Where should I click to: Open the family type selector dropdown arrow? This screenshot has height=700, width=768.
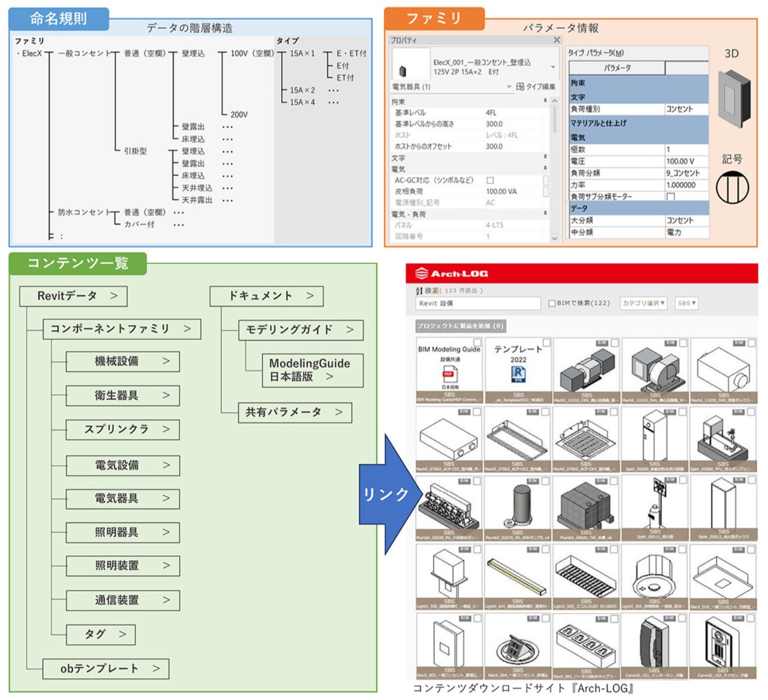553,67
